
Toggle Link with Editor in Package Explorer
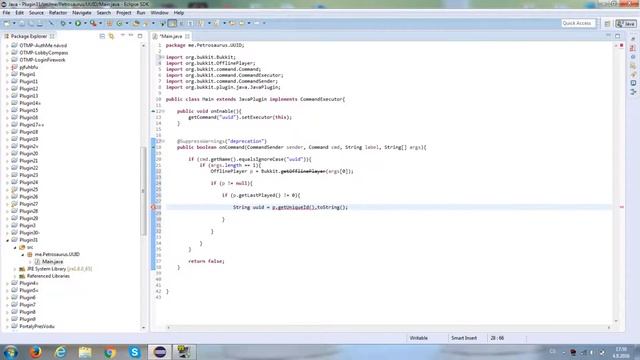pos(111,36)
